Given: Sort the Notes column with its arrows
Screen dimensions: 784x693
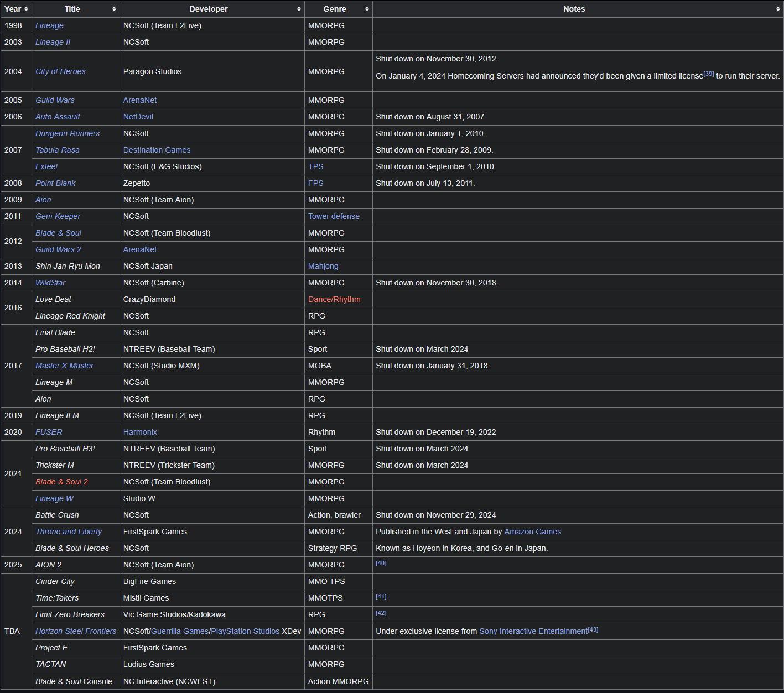Looking at the screenshot, I should pos(778,9).
